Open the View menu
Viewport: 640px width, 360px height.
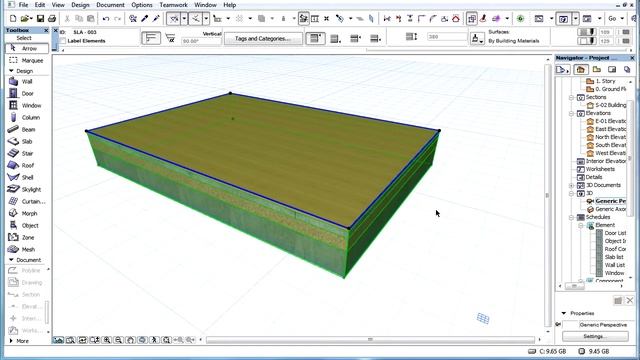[58, 5]
